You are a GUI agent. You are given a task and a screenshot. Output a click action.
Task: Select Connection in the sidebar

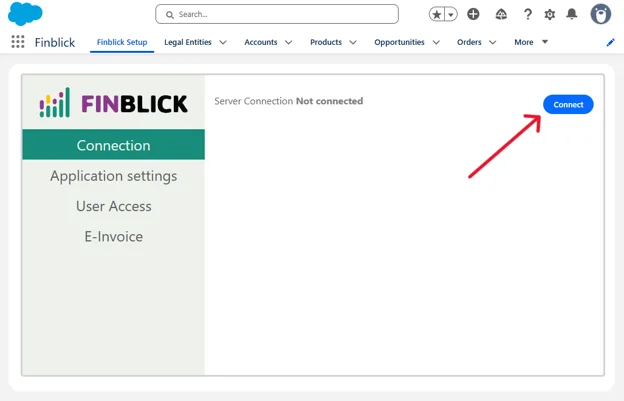tap(113, 145)
